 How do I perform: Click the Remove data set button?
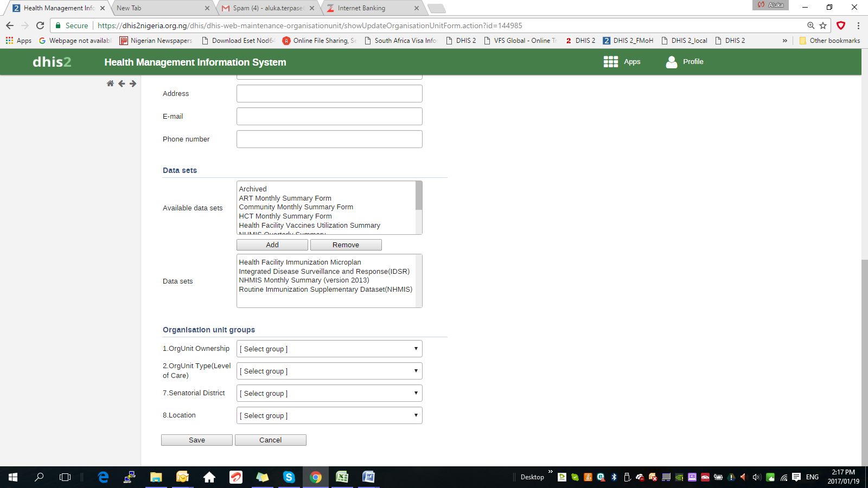click(346, 245)
